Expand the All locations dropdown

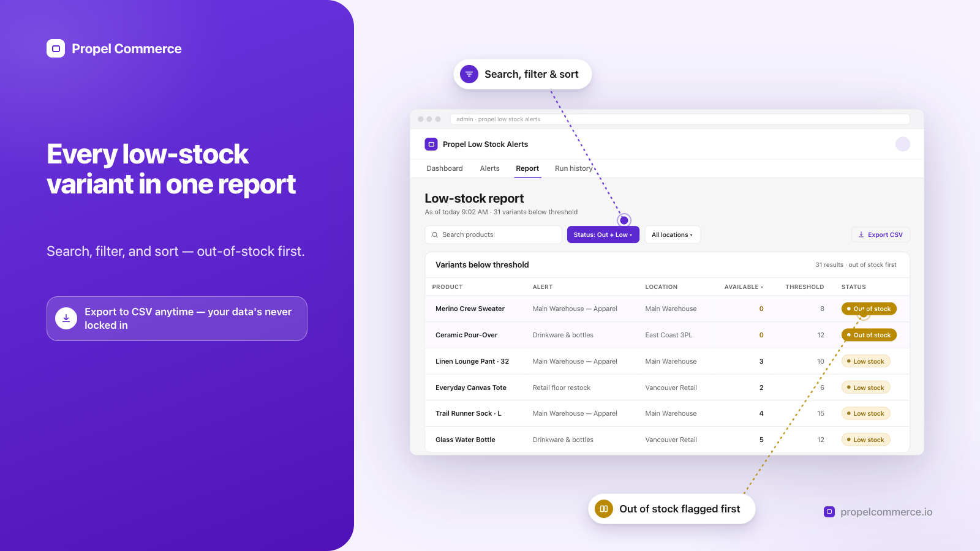(x=672, y=234)
